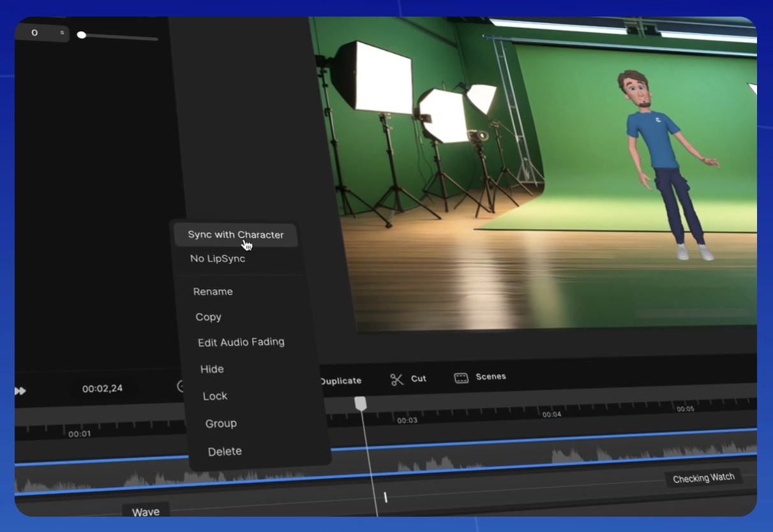773x532 pixels.
Task: Choose Sync with Character from context menu
Action: (236, 235)
